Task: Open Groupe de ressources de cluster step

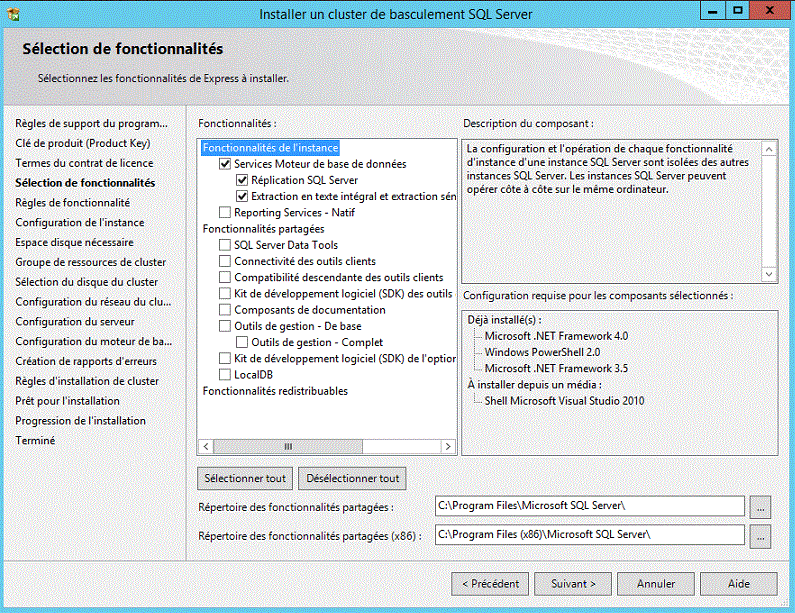Action: pyautogui.click(x=91, y=262)
